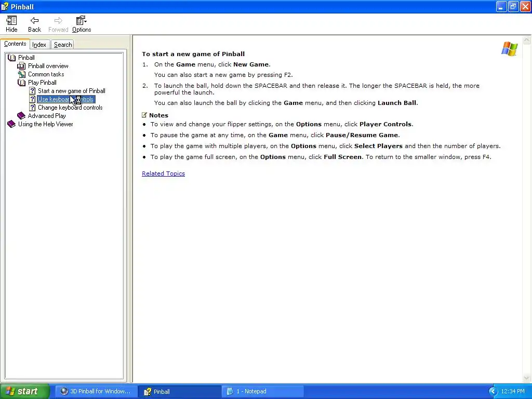Open the Common tasks topic
Image resolution: width=532 pixels, height=399 pixels.
(x=46, y=74)
